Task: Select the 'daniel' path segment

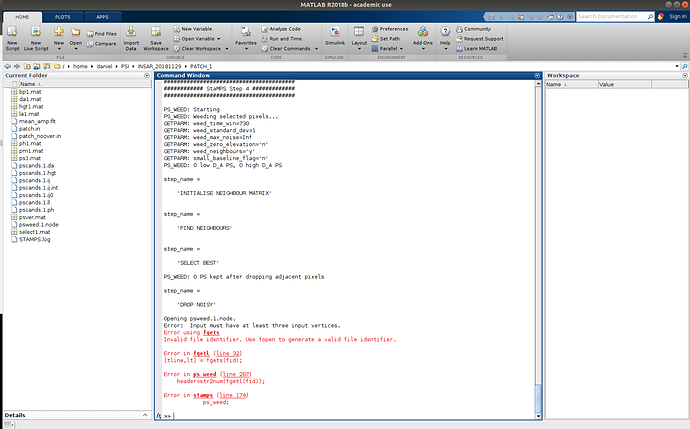Action: pos(104,66)
